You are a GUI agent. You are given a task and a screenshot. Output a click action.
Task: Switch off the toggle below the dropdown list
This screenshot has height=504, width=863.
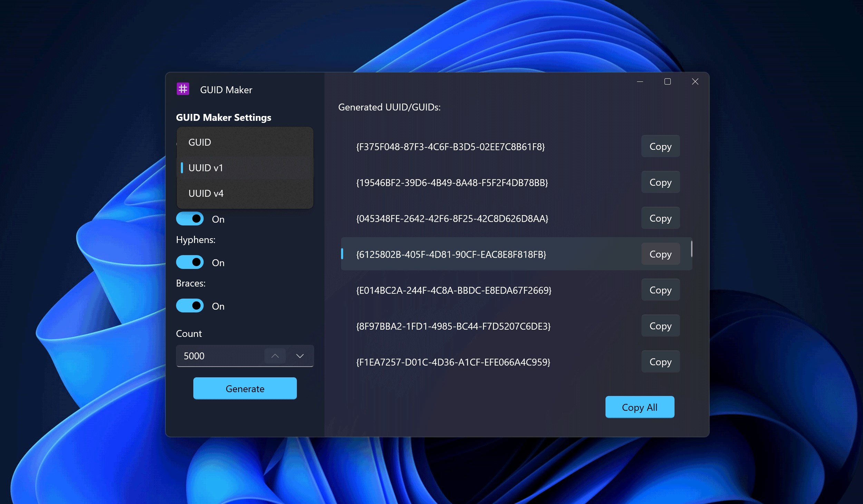(190, 219)
